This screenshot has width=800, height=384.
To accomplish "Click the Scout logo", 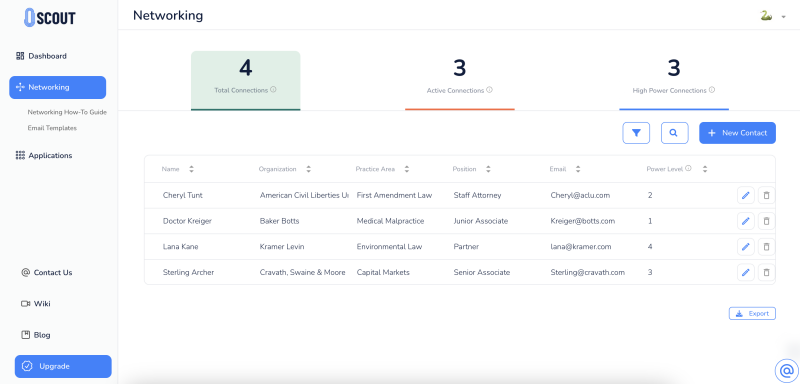I will point(49,17).
